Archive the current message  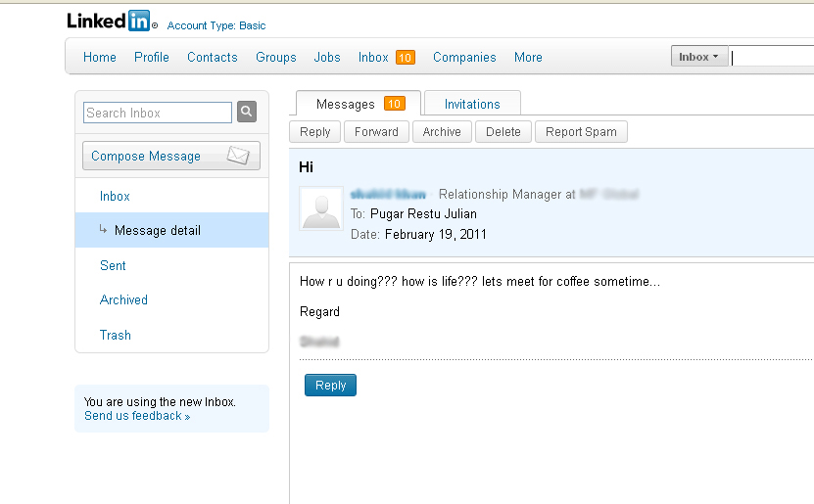click(442, 132)
